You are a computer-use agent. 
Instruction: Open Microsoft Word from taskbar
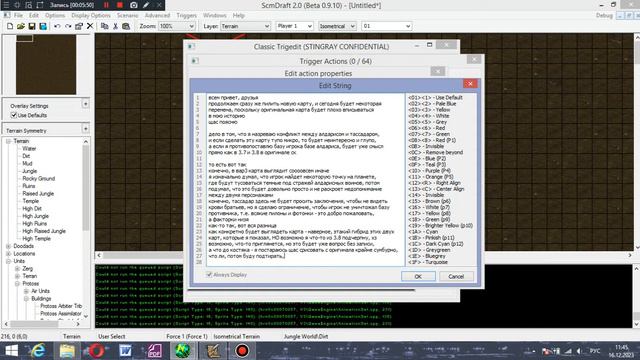125,351
